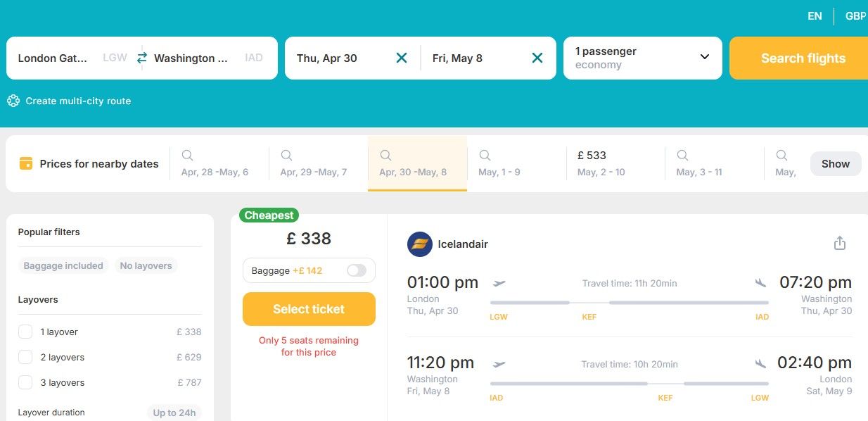
Task: Open the 1 passenger economy dropdown
Action: tap(642, 58)
